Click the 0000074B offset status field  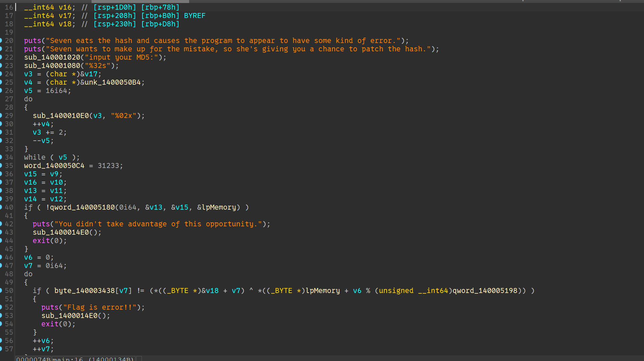click(33, 359)
